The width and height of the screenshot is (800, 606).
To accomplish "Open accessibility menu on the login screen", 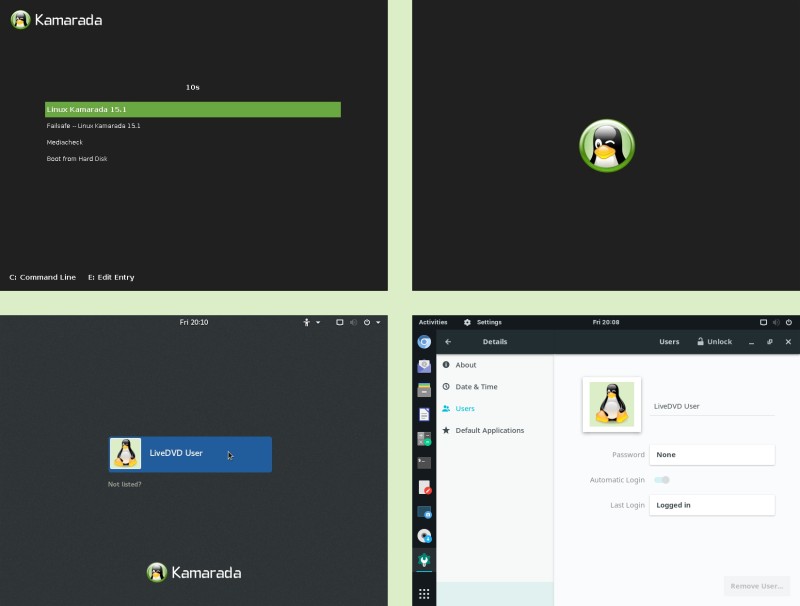I will (x=307, y=322).
